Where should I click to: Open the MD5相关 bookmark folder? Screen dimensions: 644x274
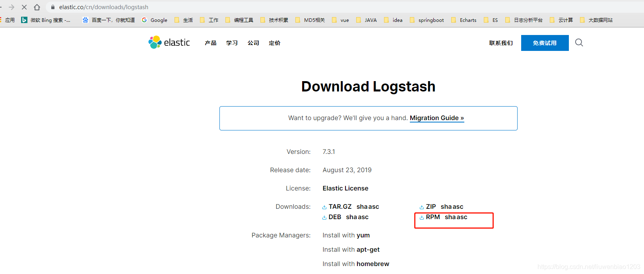(310, 20)
